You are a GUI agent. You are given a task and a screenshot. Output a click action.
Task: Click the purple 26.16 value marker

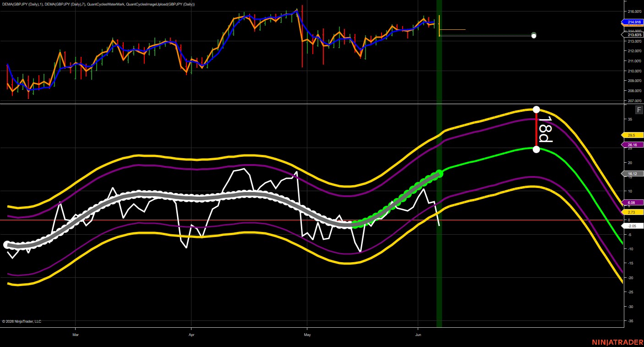point(633,145)
